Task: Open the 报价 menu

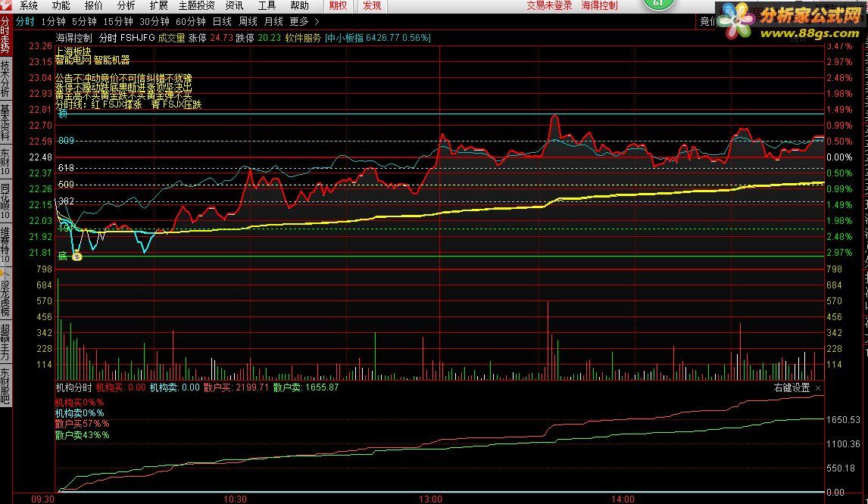Action: tap(93, 5)
